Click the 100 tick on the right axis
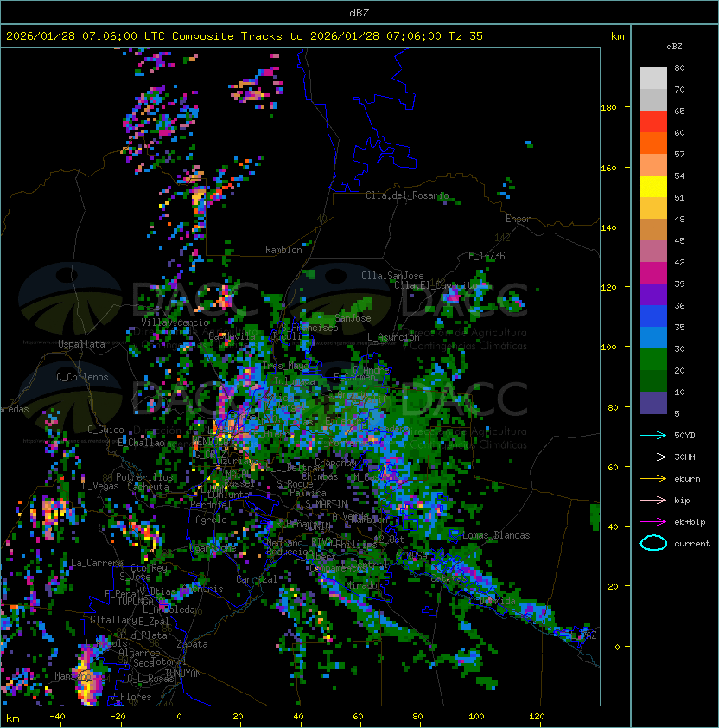Viewport: 719px width, 728px height. coord(608,348)
